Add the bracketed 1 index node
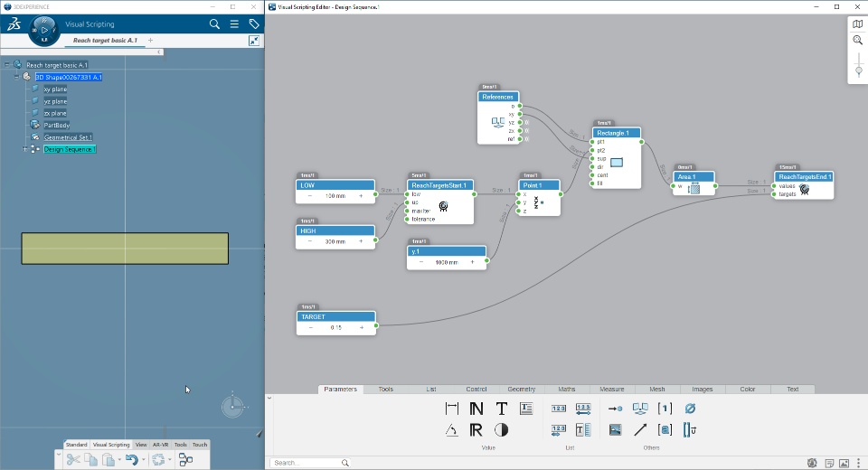 coord(665,409)
